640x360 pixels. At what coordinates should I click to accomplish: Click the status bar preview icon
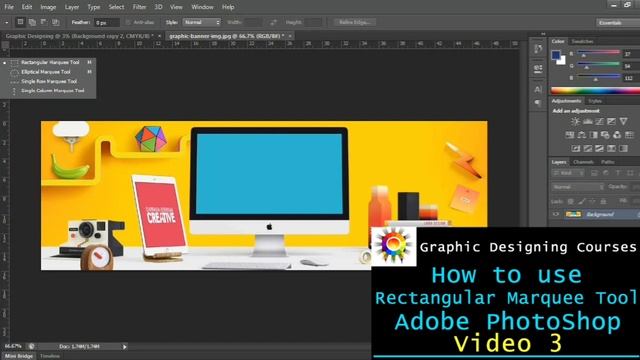(x=31, y=346)
